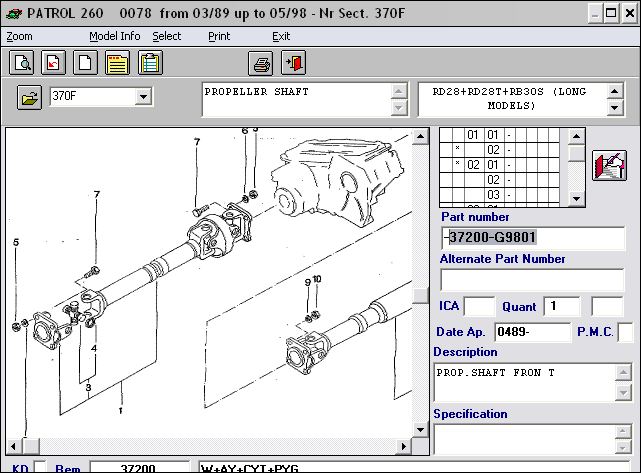
Task: Click the KD checkbox field
Action: (40, 467)
